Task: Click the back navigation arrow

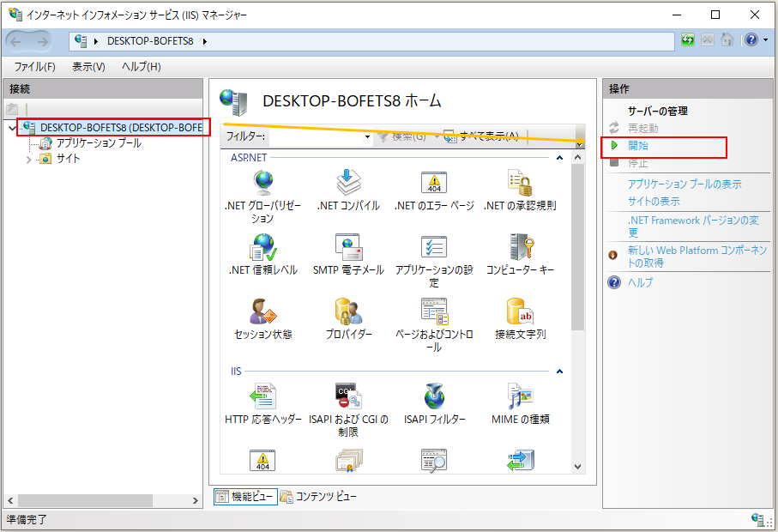Action: [x=16, y=42]
